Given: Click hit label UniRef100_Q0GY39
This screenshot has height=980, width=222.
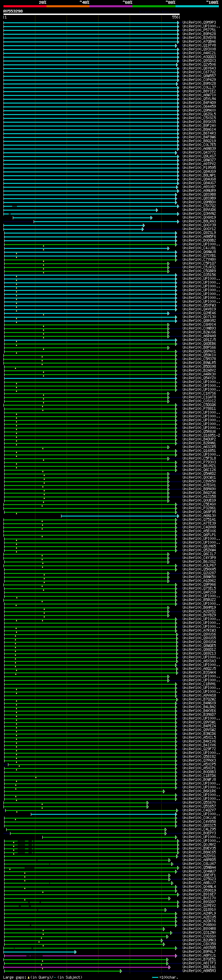Looking at the screenshot, I should click(199, 225).
